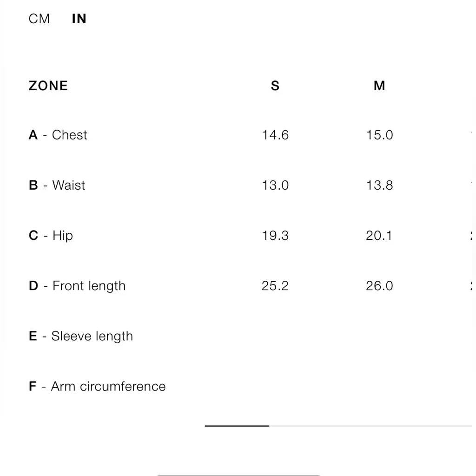The width and height of the screenshot is (476, 476).
Task: Tap the 13.8 waist measurement
Action: (379, 185)
